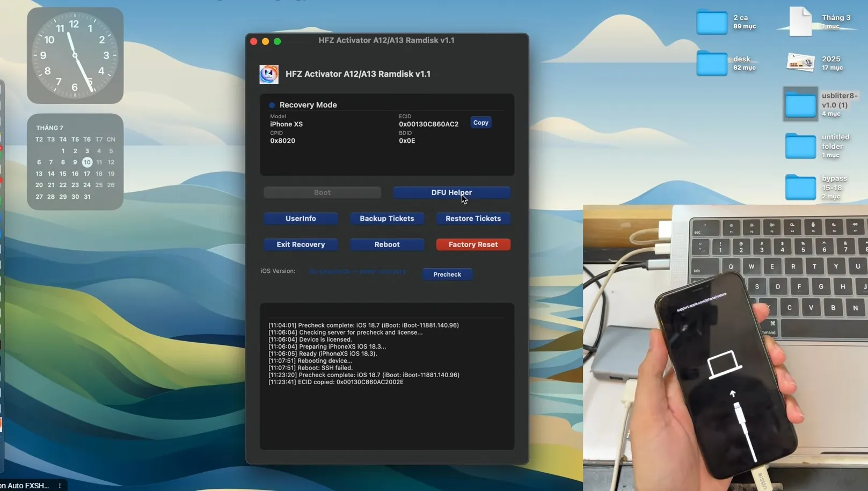
Task: Click log line '[11:04:01] Precheck complete'
Action: (x=363, y=325)
